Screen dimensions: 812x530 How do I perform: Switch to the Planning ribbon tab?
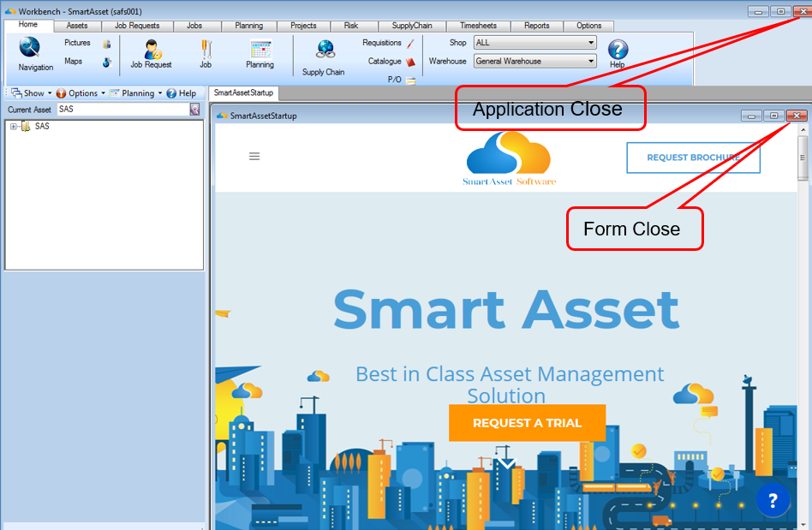pyautogui.click(x=249, y=26)
